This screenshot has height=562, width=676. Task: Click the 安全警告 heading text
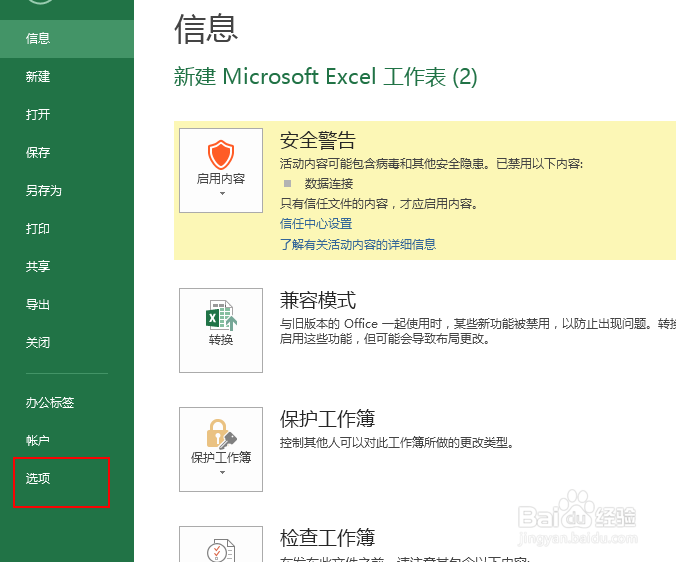click(318, 140)
